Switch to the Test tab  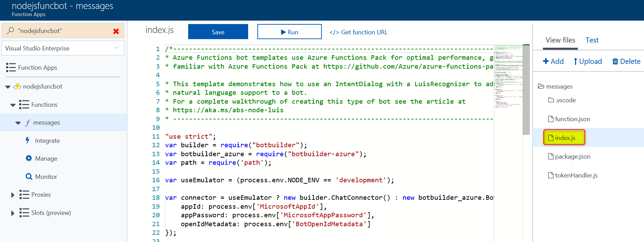592,40
